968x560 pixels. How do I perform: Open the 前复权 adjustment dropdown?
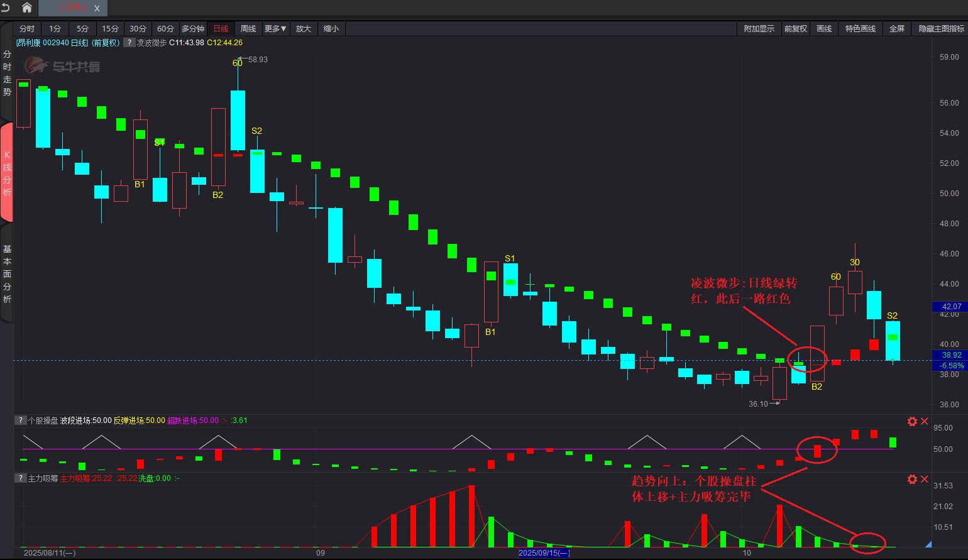pos(795,29)
